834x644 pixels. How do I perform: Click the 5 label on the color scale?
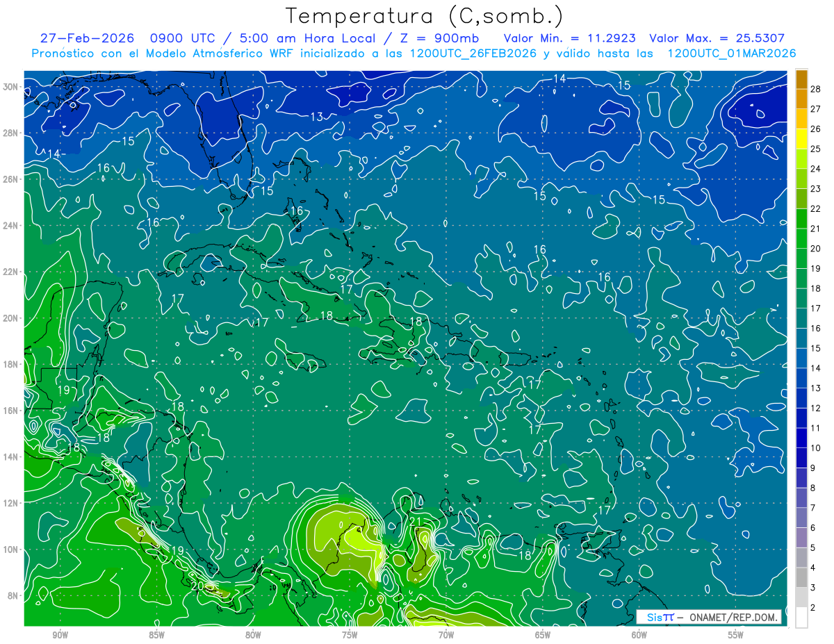(x=813, y=548)
